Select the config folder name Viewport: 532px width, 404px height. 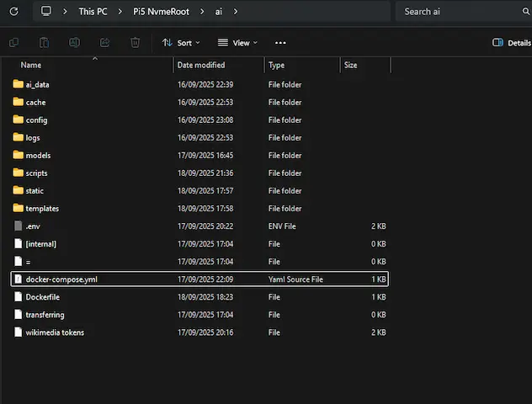[x=37, y=120]
